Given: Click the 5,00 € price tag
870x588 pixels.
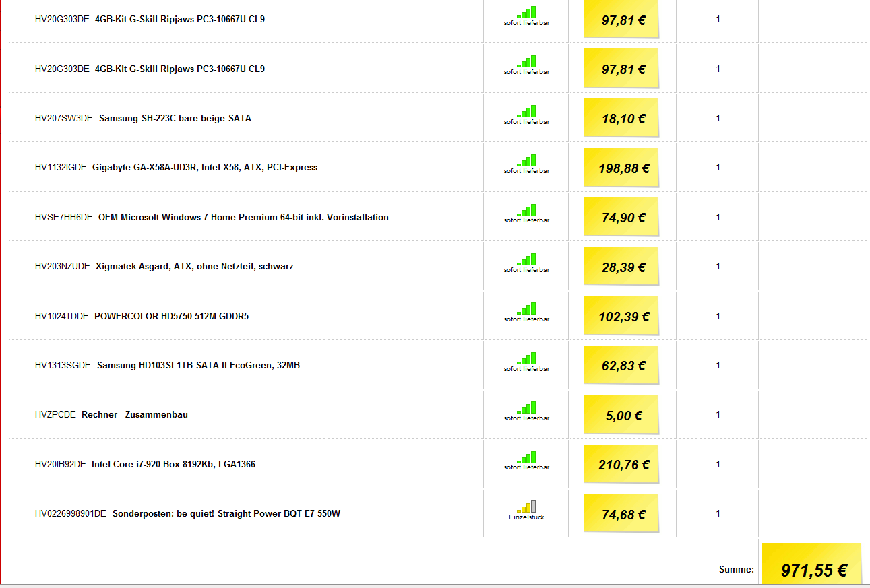Looking at the screenshot, I should (621, 415).
